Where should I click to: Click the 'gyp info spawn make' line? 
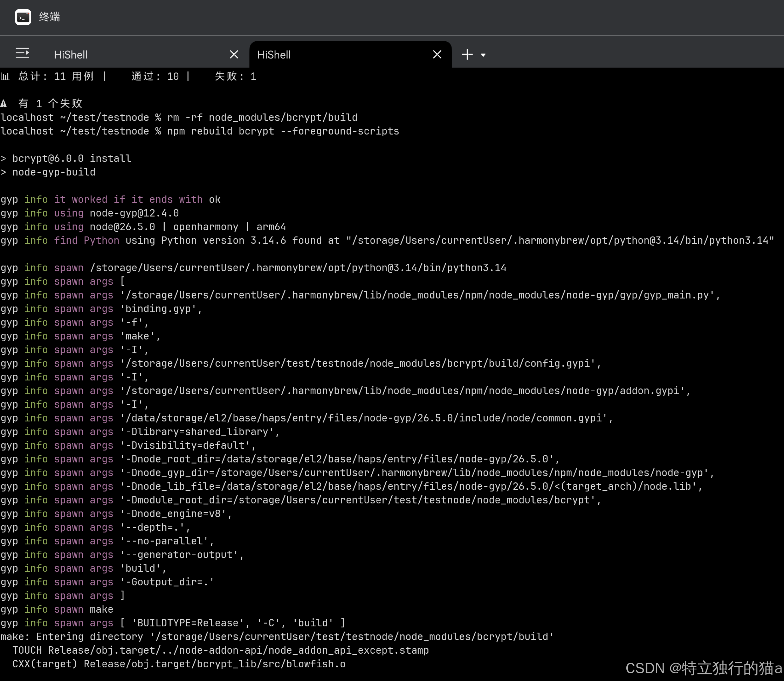click(57, 610)
